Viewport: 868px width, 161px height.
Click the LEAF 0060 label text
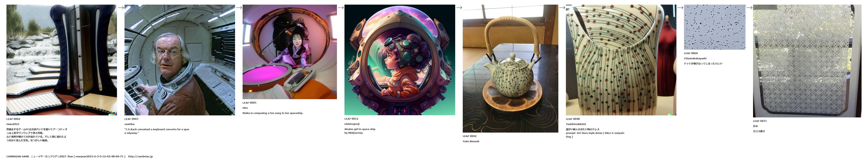[x=691, y=53]
